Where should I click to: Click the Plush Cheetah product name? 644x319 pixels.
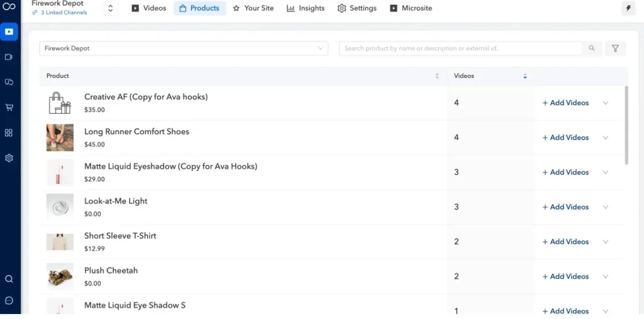coord(111,271)
